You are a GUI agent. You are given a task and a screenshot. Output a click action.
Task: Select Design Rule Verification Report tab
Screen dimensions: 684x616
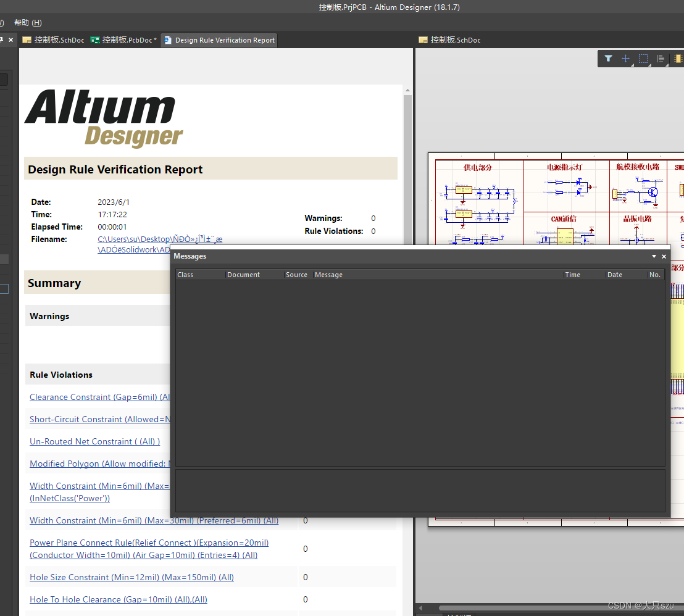tap(219, 40)
